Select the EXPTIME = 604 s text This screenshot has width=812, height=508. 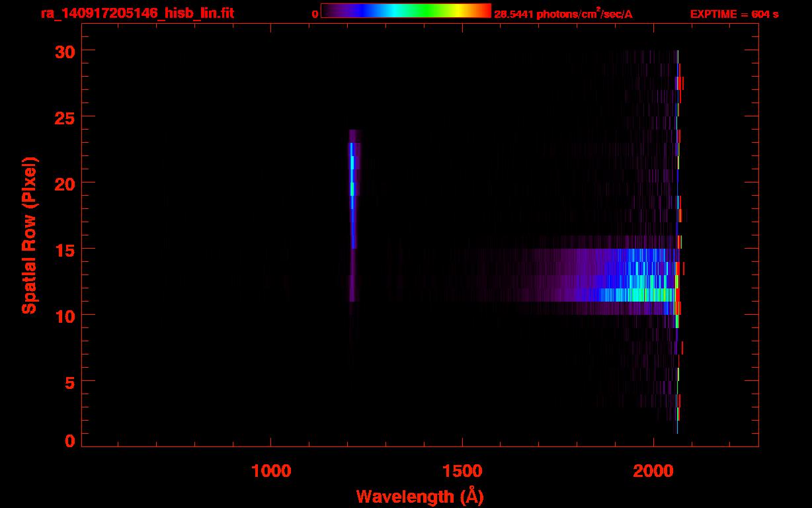(734, 14)
